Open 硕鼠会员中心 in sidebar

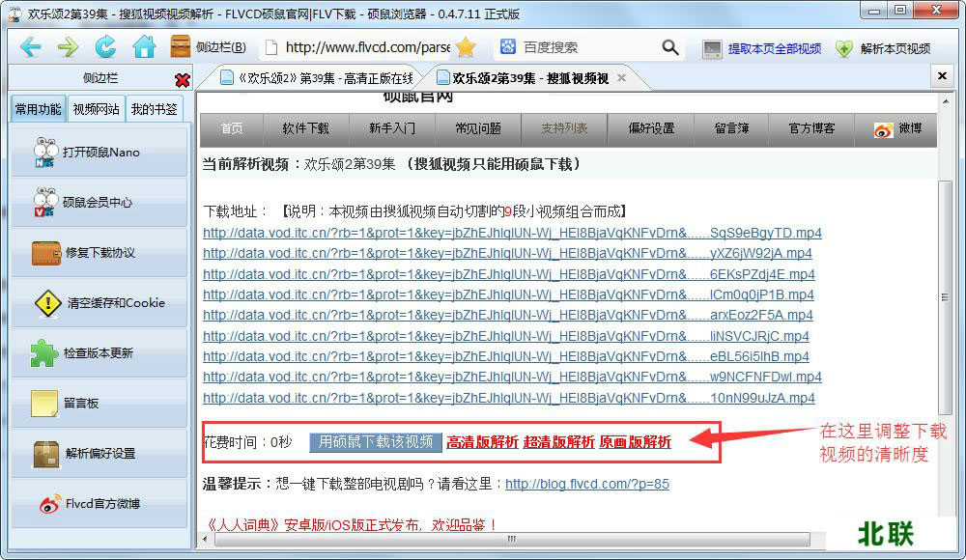[x=99, y=202]
